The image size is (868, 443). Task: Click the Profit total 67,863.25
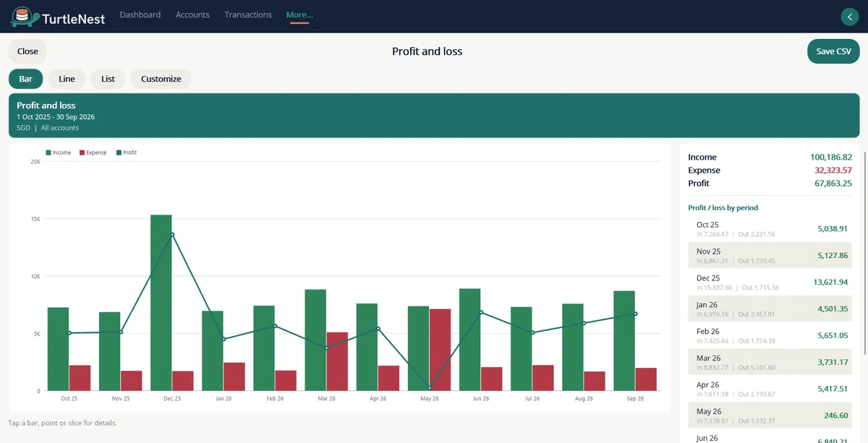[x=833, y=184]
